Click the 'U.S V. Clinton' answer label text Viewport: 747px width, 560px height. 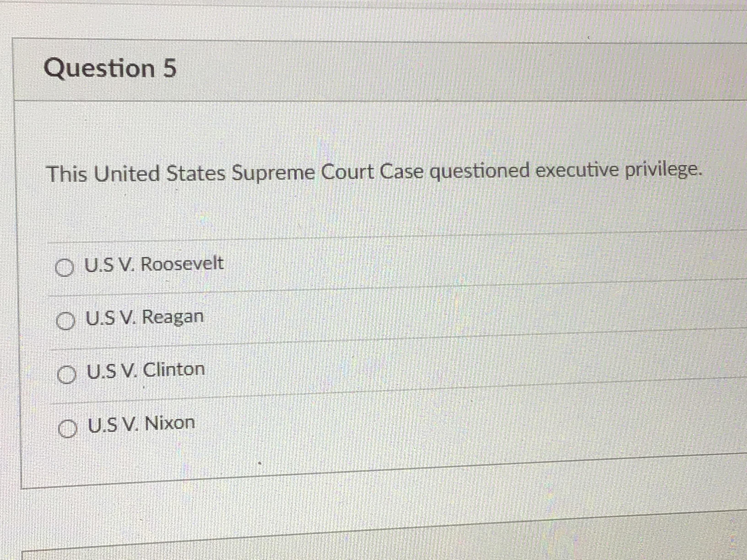point(146,370)
